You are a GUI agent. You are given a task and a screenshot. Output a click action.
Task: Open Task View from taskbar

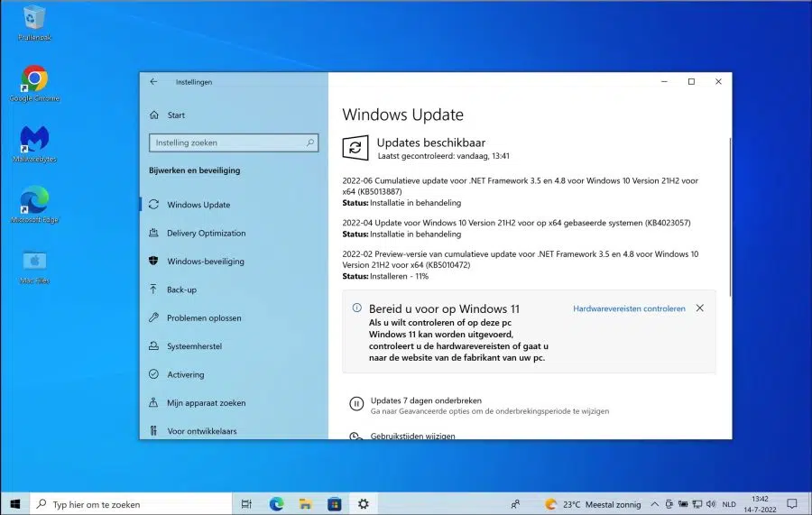pos(246,503)
